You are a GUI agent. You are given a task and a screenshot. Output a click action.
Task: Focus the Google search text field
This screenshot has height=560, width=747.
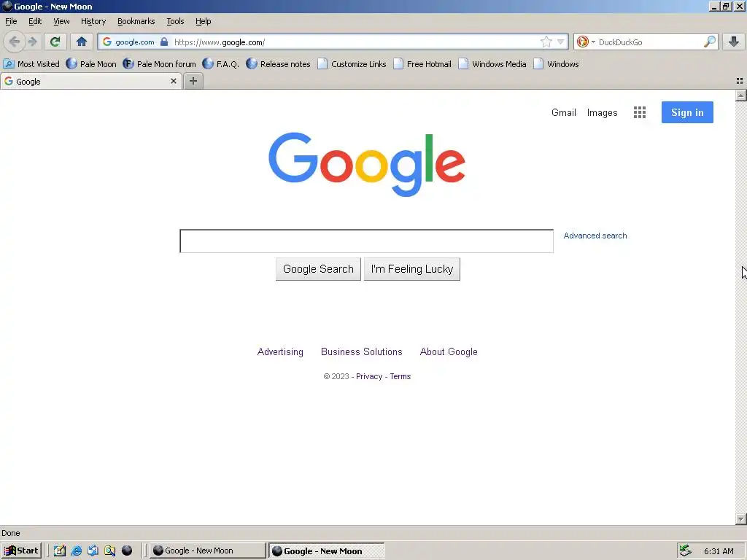point(366,241)
